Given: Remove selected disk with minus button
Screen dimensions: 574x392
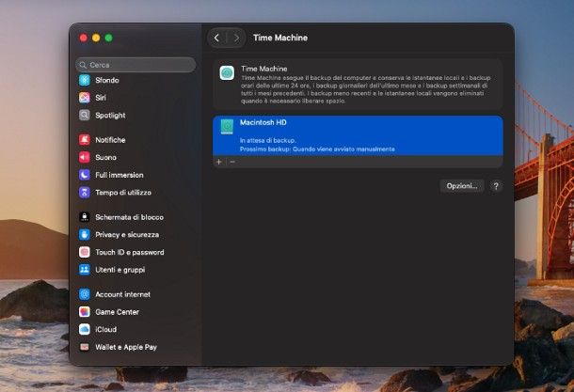Looking at the screenshot, I should [232, 162].
